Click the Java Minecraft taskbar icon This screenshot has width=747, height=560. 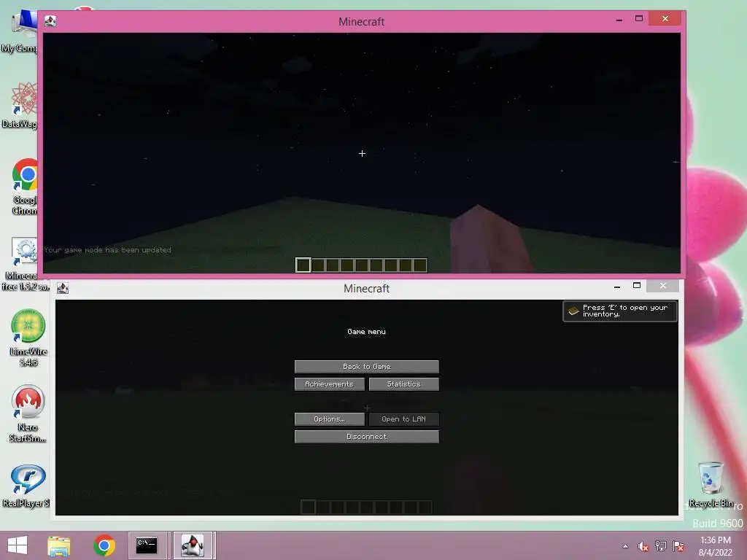(x=194, y=545)
